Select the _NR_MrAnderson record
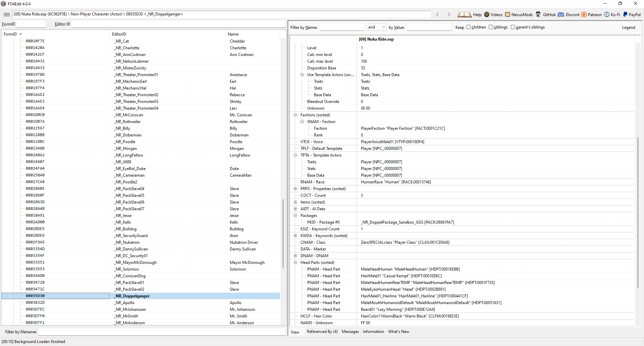Viewport: 644px width, 346px height. (141, 323)
